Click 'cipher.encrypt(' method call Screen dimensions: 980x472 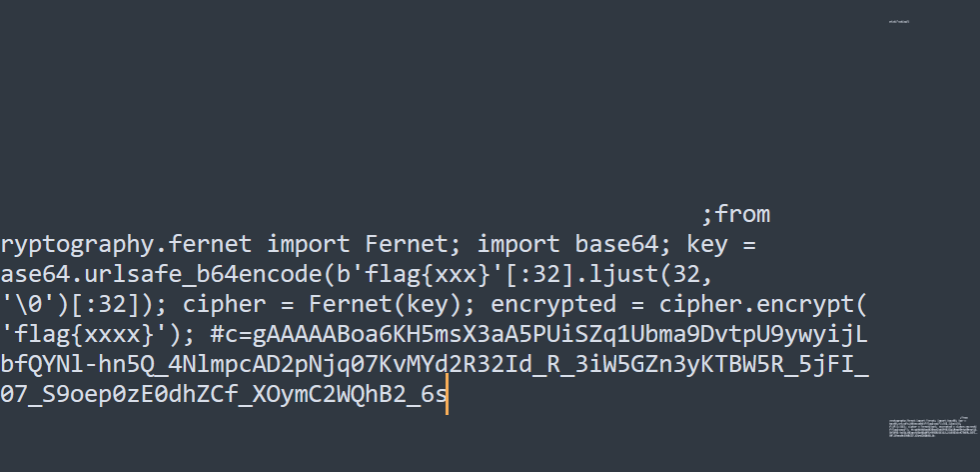point(764,304)
